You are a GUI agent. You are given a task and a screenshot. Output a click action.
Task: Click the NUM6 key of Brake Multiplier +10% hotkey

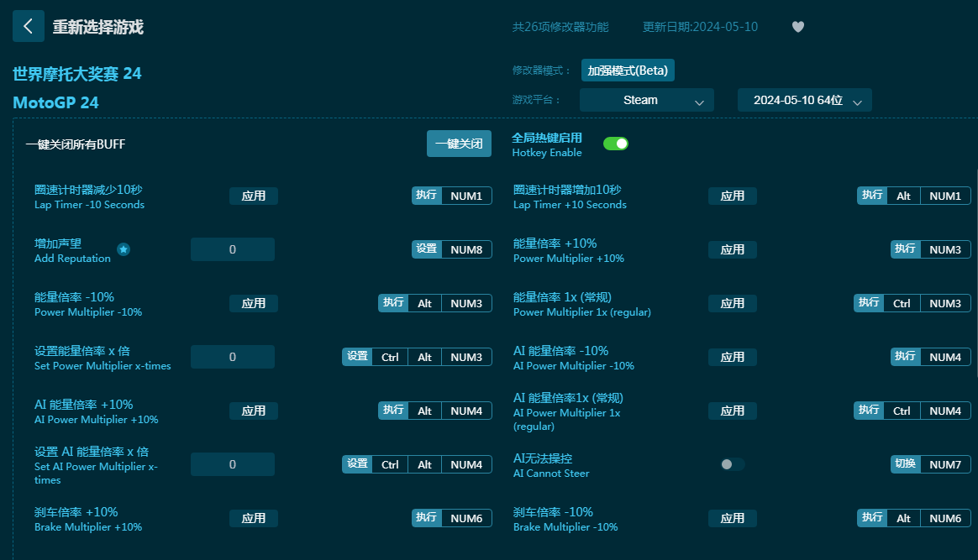466,518
